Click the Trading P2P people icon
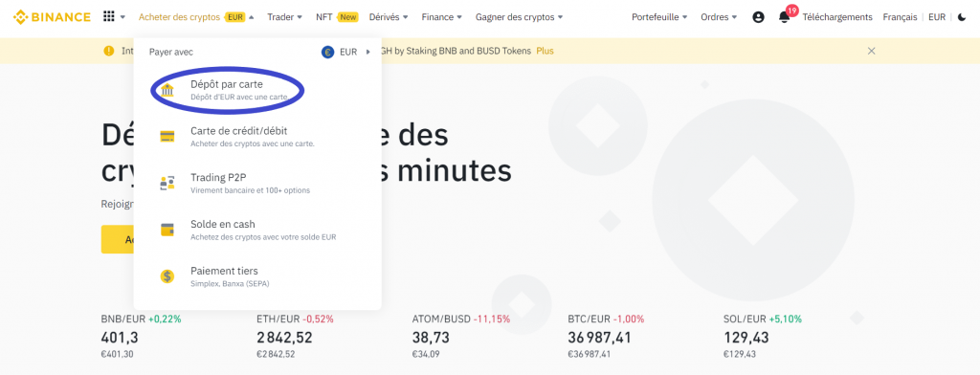 [167, 183]
